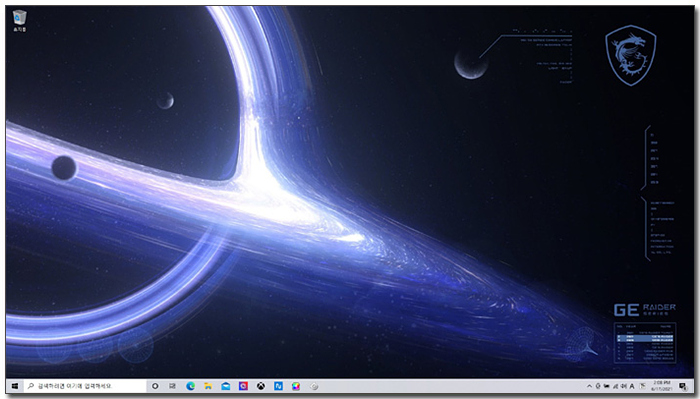
Task: Open File Explorer from the taskbar
Action: 208,386
